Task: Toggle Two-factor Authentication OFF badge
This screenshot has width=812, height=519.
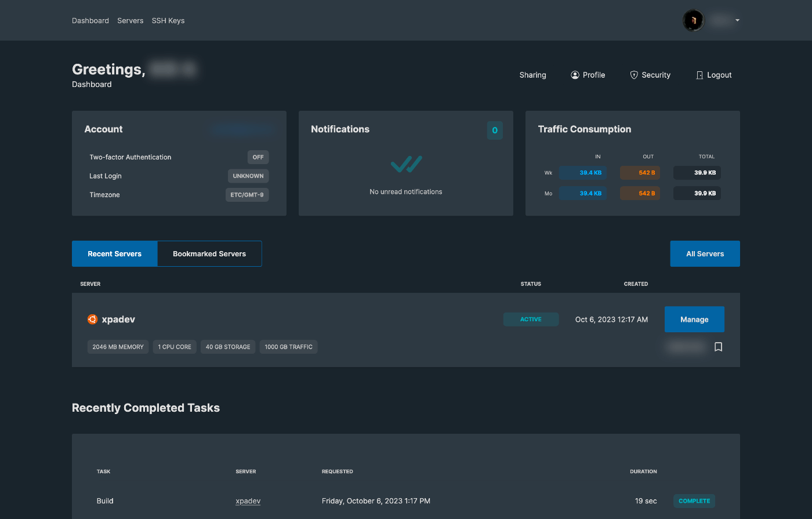Action: (258, 157)
